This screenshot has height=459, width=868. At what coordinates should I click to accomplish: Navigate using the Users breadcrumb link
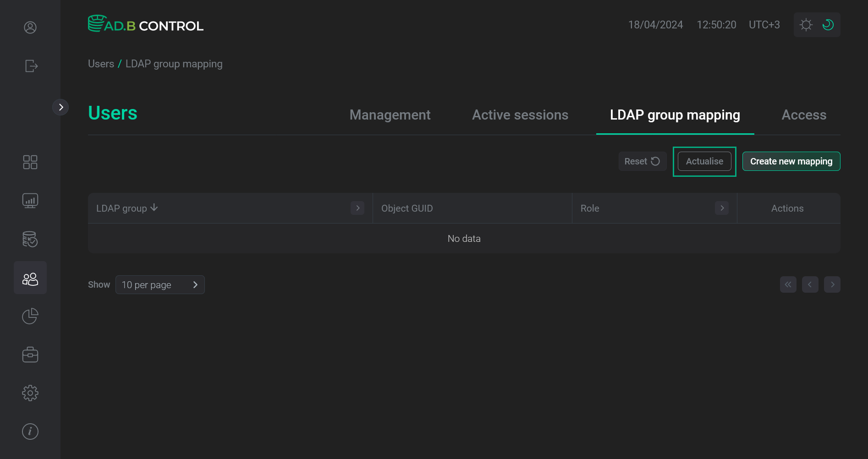(x=101, y=63)
